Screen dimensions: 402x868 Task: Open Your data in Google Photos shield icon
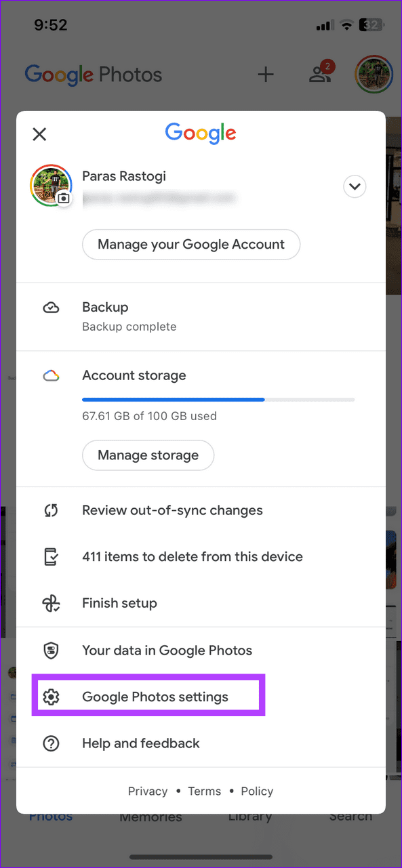point(52,650)
